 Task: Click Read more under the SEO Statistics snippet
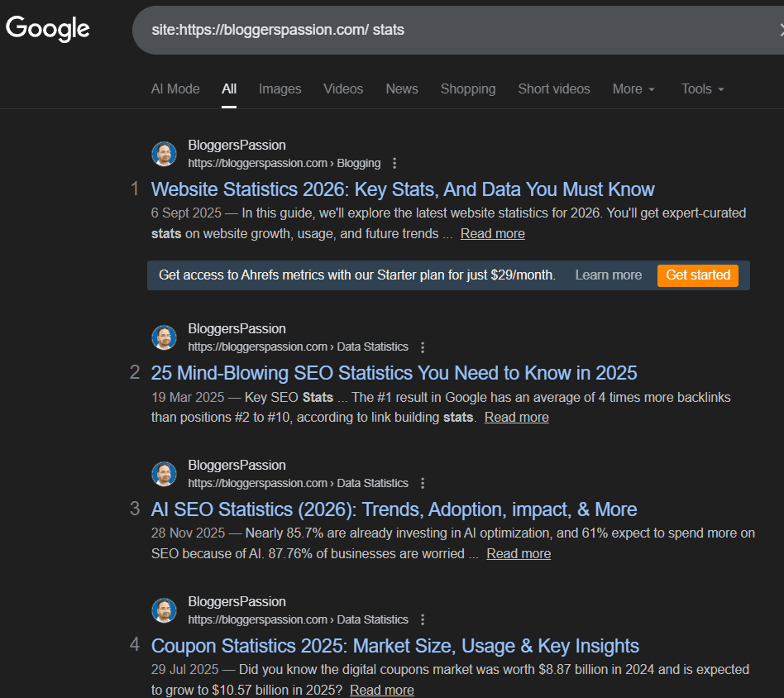[516, 417]
